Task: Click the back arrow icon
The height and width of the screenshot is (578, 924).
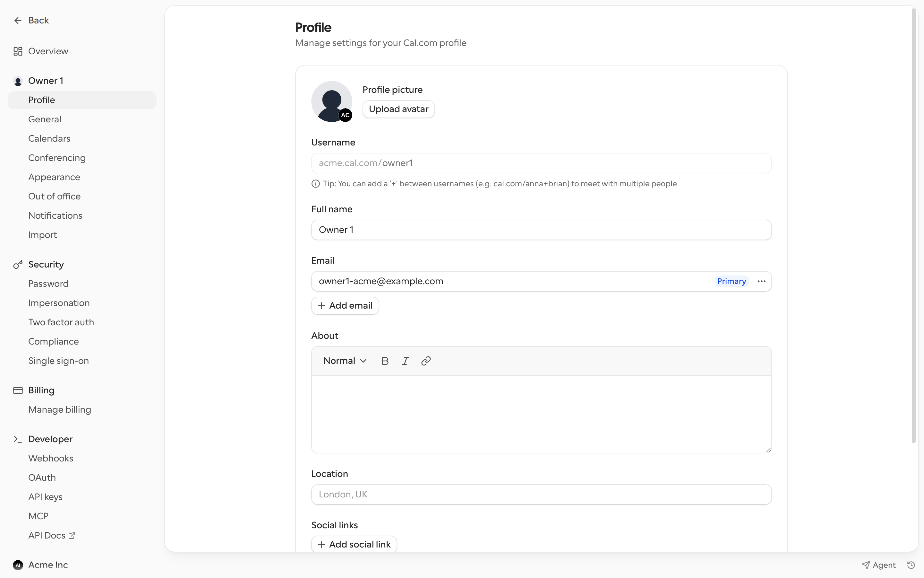Action: [18, 21]
